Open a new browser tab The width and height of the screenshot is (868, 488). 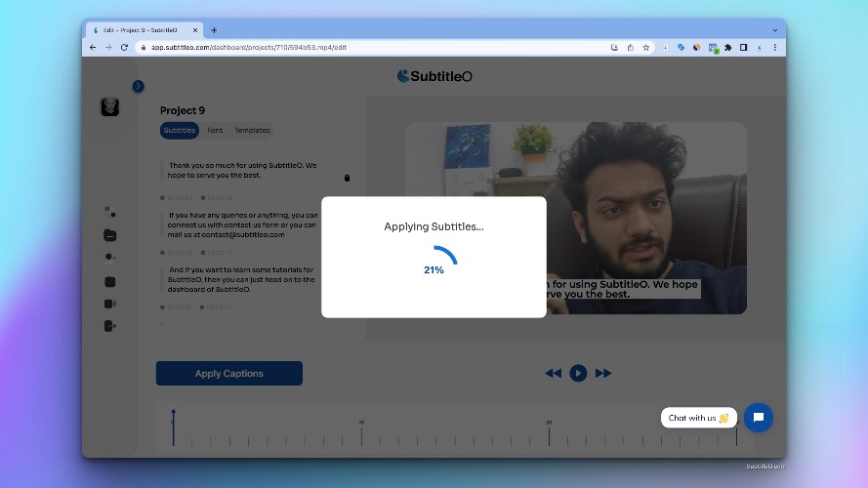pos(214,30)
